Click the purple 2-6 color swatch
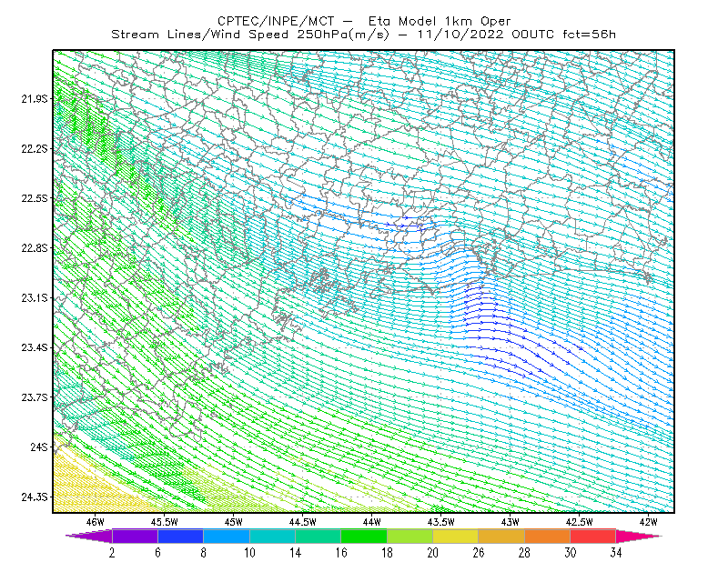 (135, 536)
